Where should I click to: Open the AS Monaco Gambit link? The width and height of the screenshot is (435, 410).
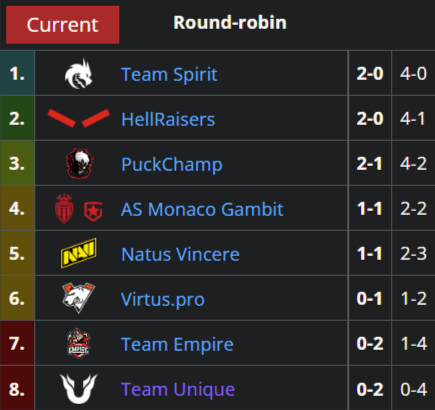tap(202, 210)
